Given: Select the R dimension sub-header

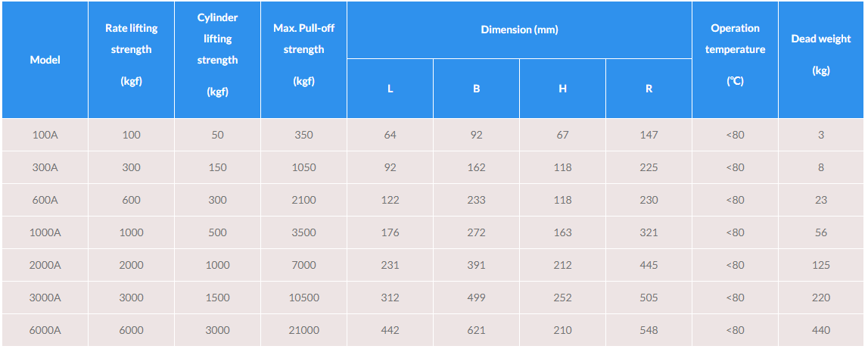Looking at the screenshot, I should pos(649,89).
